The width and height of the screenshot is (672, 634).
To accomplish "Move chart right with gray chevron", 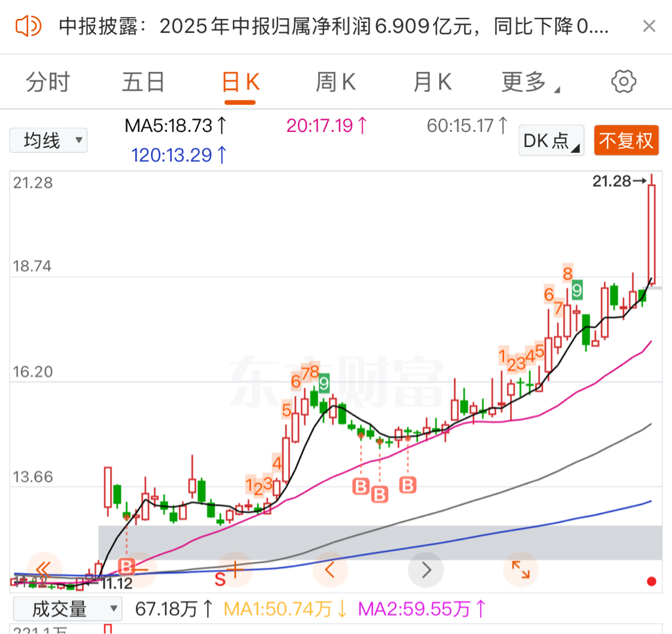I will click(425, 570).
